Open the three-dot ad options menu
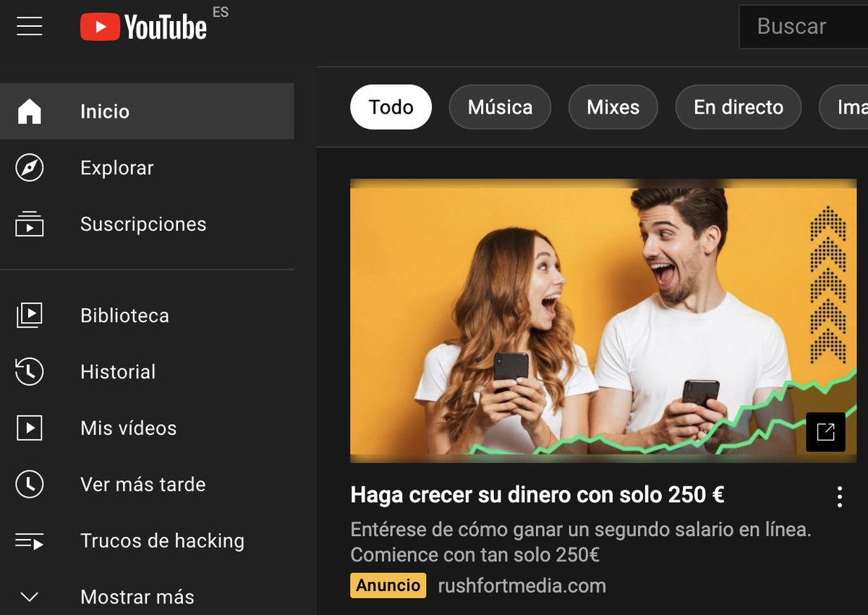Screen dimensions: 868x615 pos(840,496)
